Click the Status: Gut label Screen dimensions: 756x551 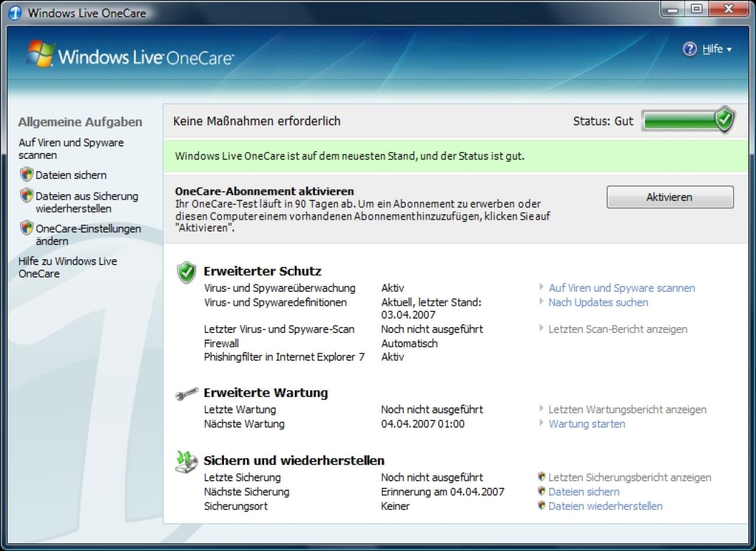pos(603,121)
